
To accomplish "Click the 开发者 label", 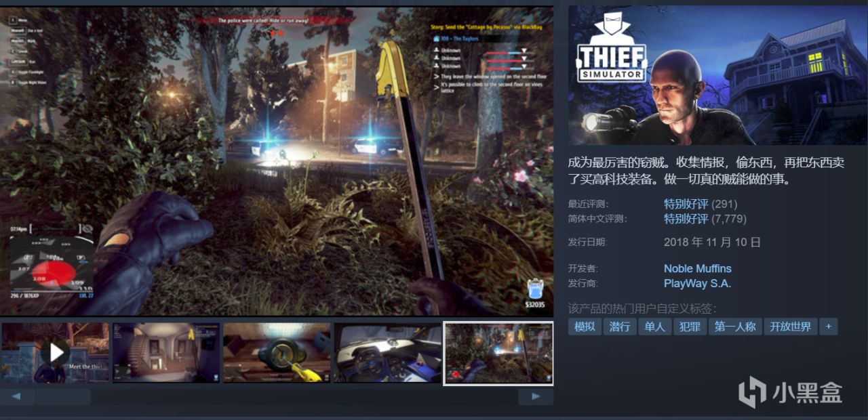I will [x=583, y=269].
